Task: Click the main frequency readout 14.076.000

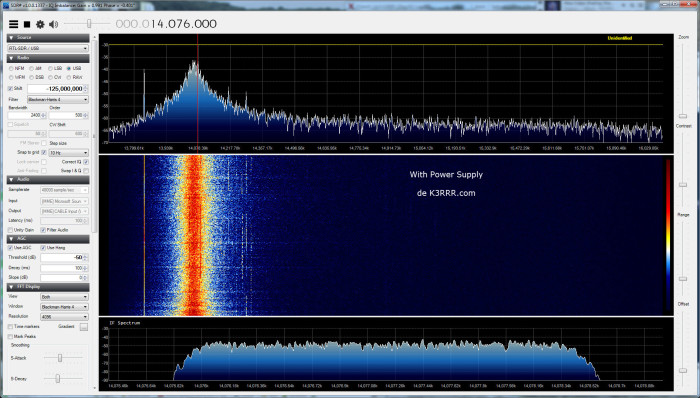Action: pyautogui.click(x=166, y=24)
